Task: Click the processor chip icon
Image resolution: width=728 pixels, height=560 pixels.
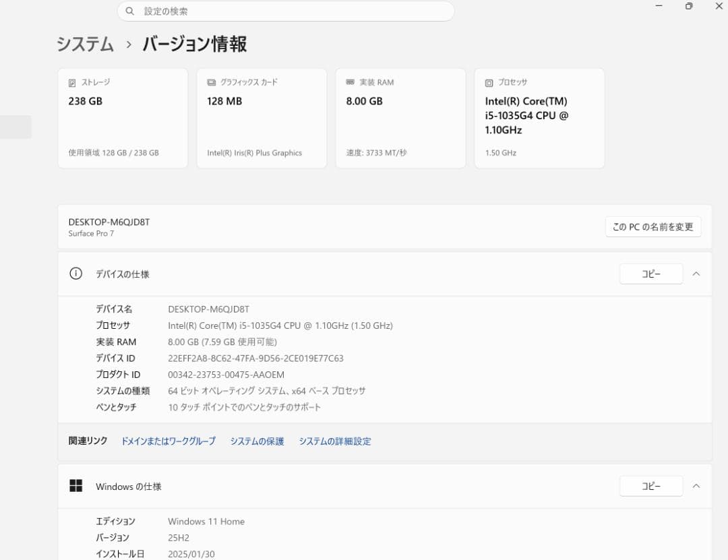Action: point(489,83)
